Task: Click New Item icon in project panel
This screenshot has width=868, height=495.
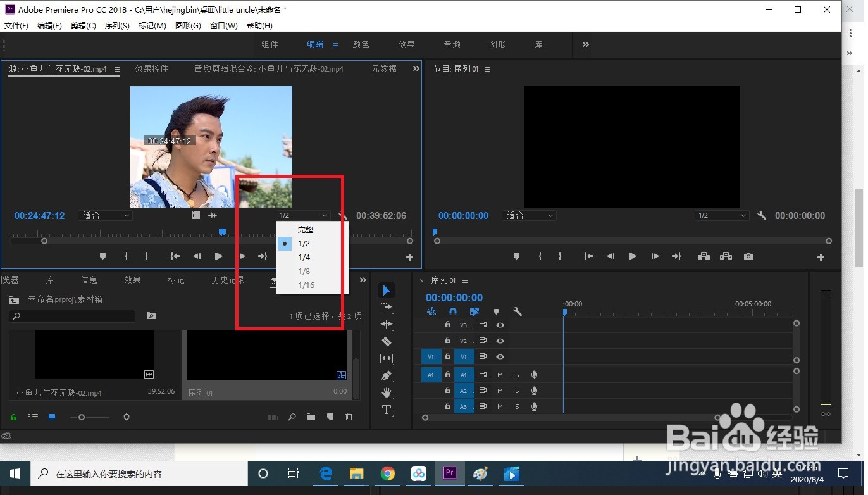Action: (330, 417)
